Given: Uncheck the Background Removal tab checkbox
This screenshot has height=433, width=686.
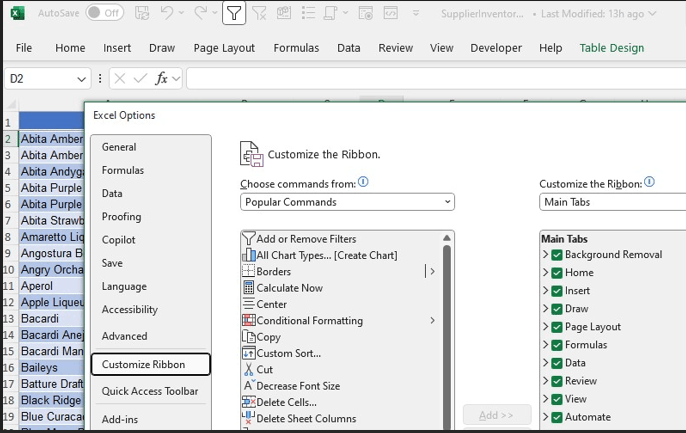Looking at the screenshot, I should coord(556,255).
